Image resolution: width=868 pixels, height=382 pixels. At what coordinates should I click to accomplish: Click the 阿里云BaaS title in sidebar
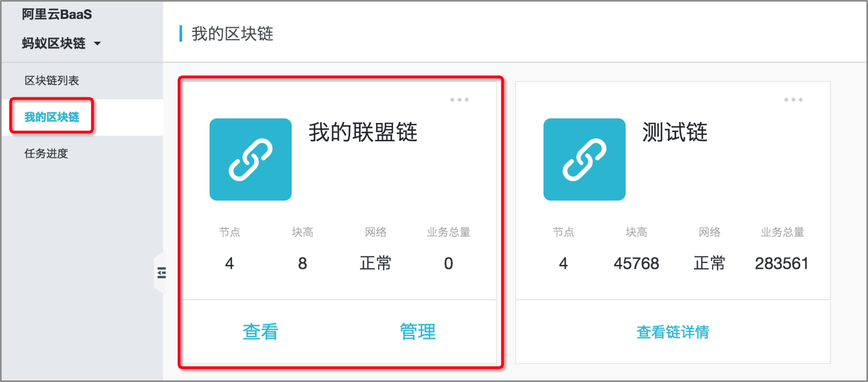[x=57, y=14]
